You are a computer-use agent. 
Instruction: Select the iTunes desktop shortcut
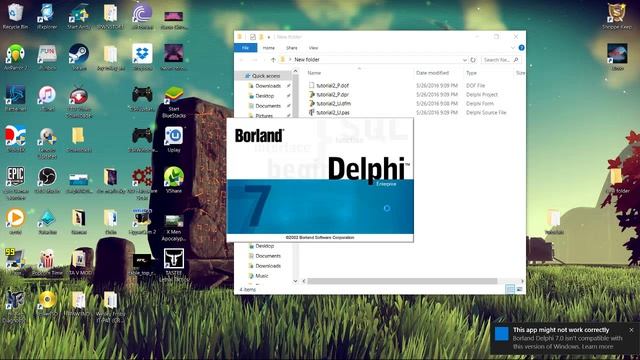pyautogui.click(x=47, y=98)
